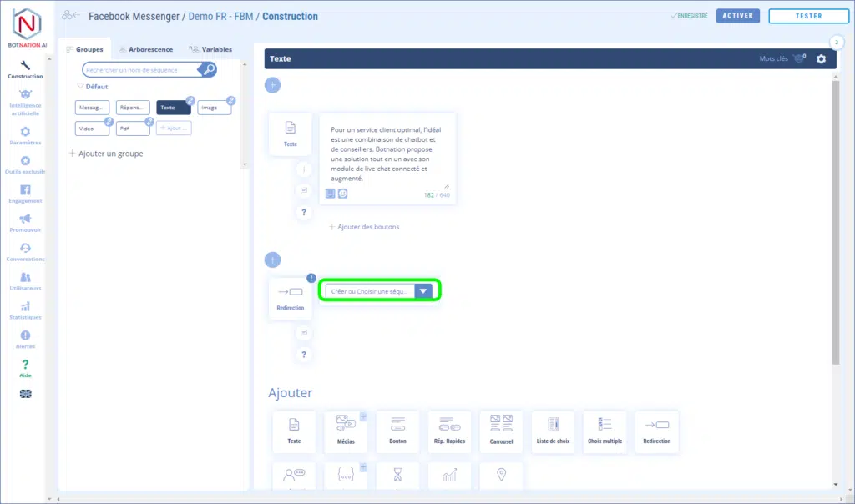Open sequence settings gear icon

click(x=821, y=59)
